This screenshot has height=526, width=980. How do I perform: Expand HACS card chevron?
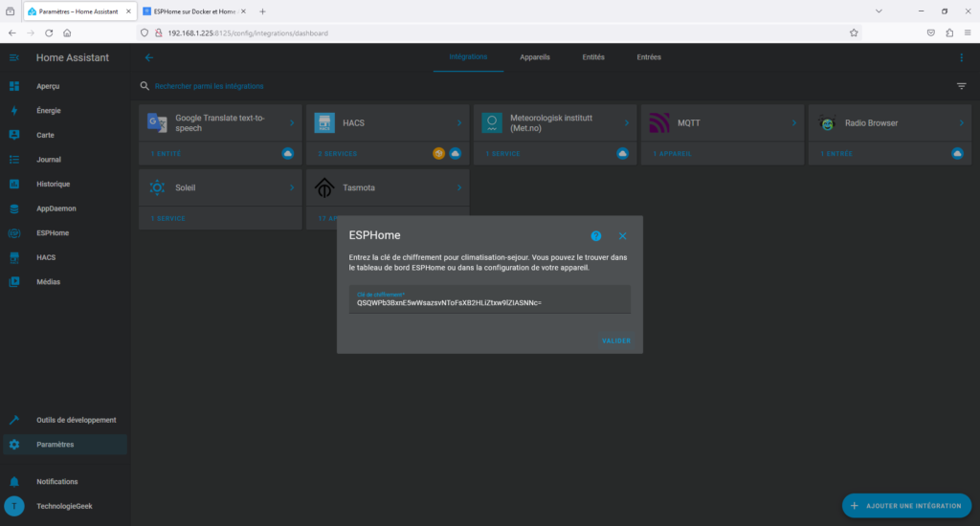(x=459, y=123)
